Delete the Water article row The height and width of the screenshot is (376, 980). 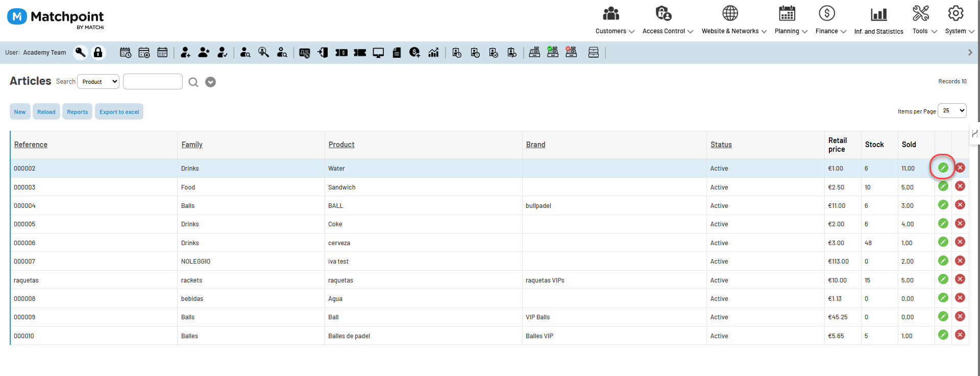coord(960,168)
